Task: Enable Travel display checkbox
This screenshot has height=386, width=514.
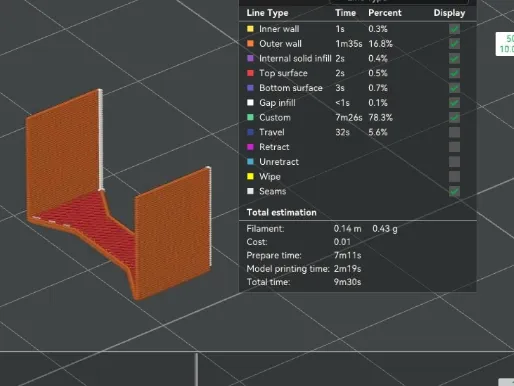Action: point(454,132)
